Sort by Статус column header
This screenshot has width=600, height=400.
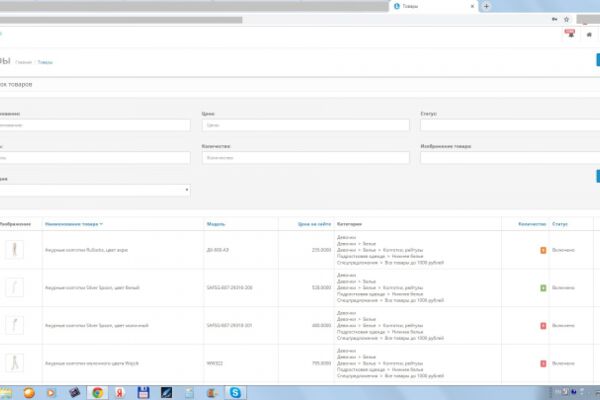pos(560,224)
